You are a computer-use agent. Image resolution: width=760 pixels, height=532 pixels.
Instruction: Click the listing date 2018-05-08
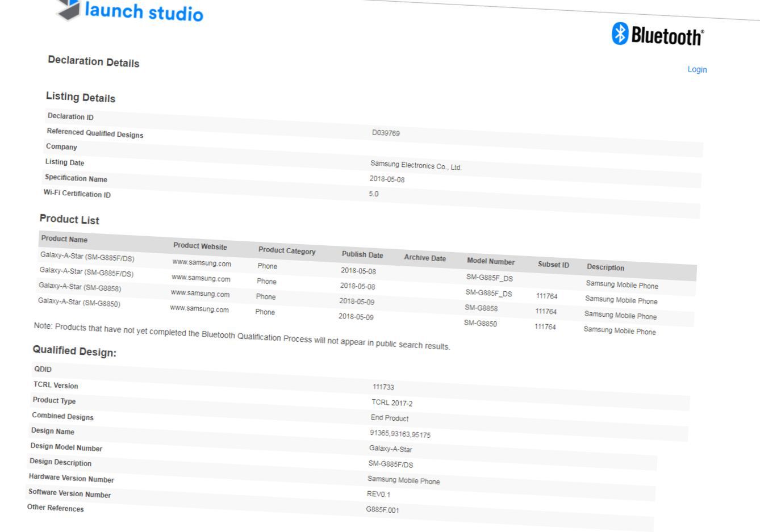click(x=387, y=179)
